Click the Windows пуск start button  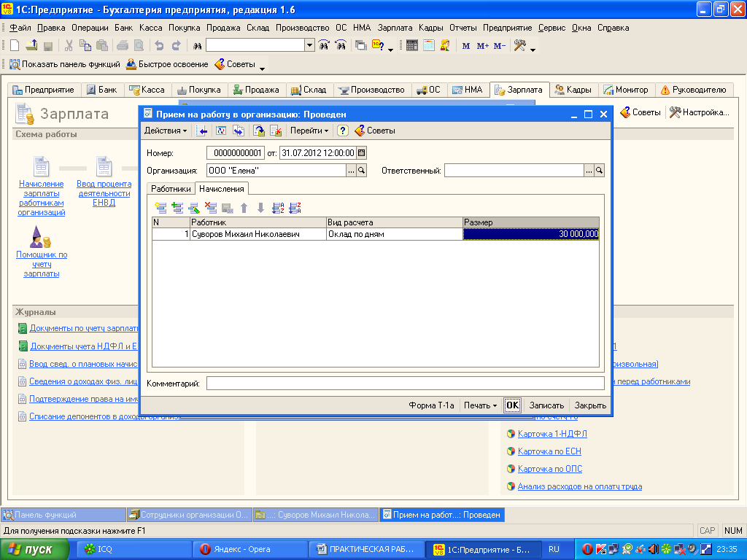(34, 550)
